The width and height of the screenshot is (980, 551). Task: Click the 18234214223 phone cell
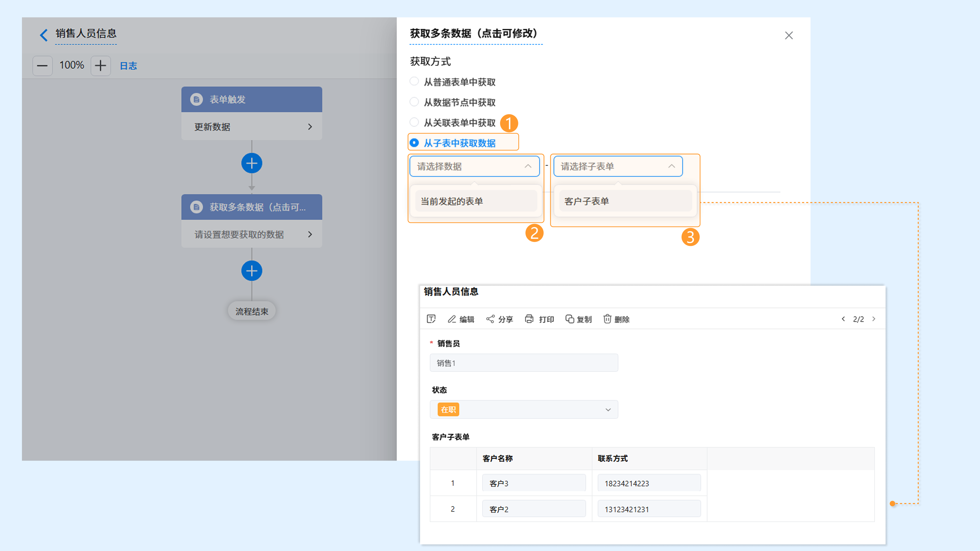click(x=649, y=483)
